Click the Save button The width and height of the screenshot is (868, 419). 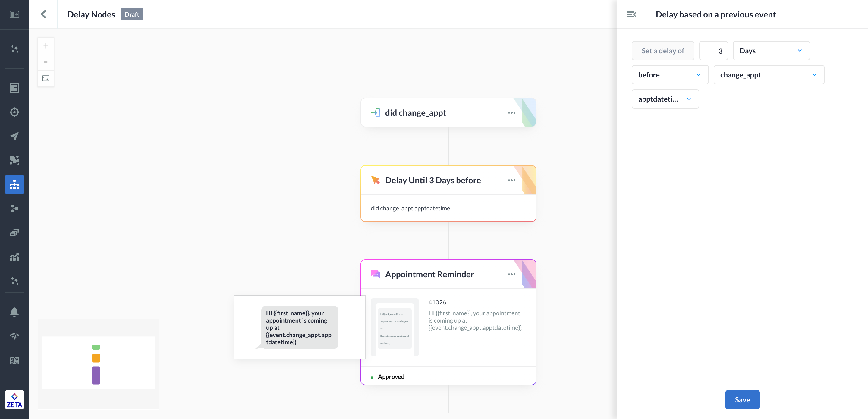tap(742, 399)
